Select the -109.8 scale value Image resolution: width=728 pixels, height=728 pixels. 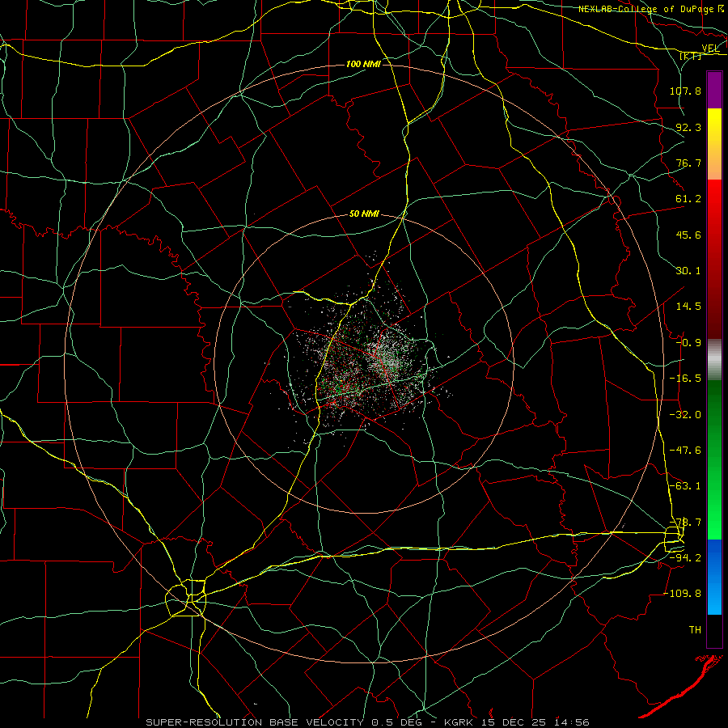point(682,594)
